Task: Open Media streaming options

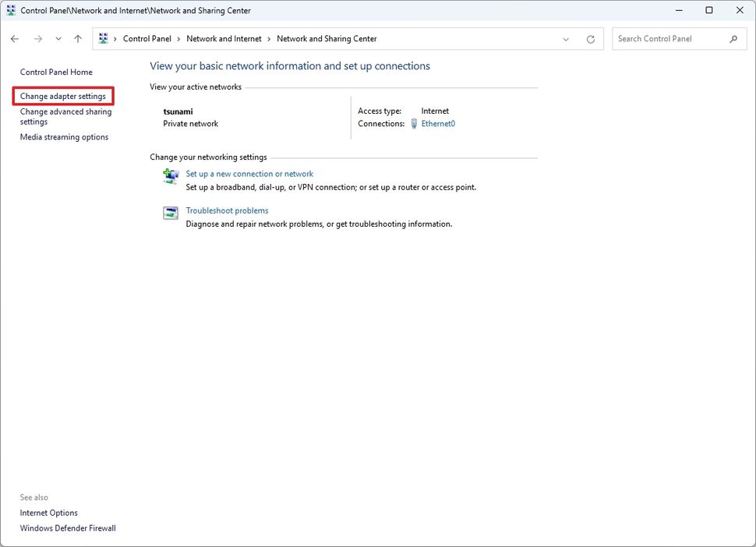Action: click(64, 136)
